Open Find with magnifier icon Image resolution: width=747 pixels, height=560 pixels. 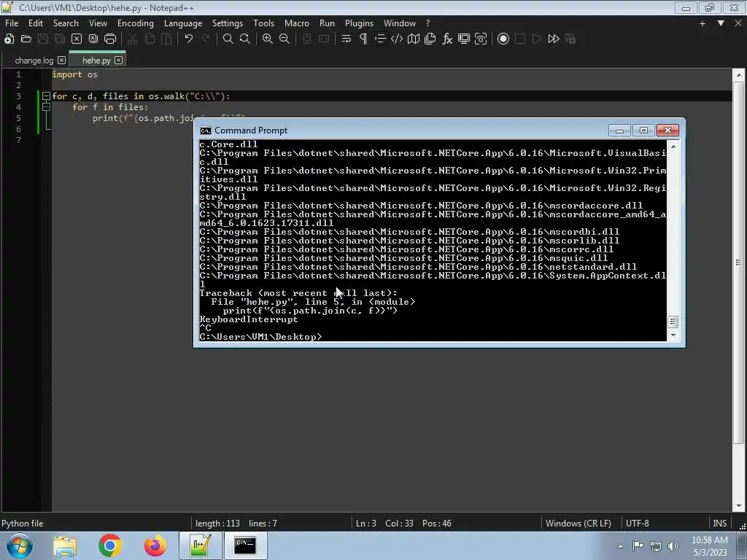(x=228, y=39)
